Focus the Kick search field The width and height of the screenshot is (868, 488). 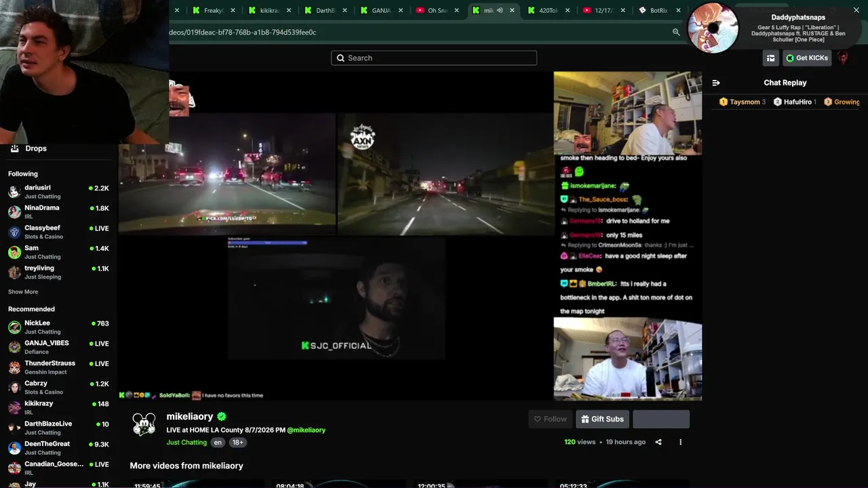click(x=434, y=58)
